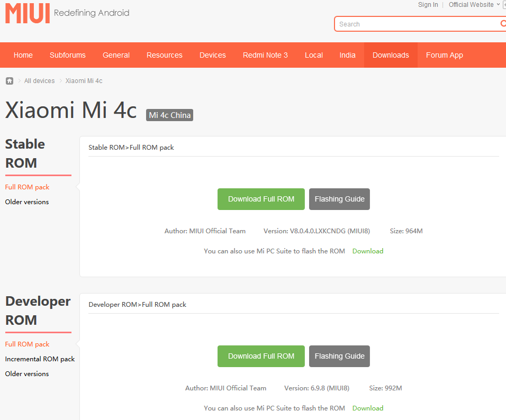Viewport: 506px width, 420px height.
Task: Click All devices in the breadcrumb
Action: coord(40,81)
